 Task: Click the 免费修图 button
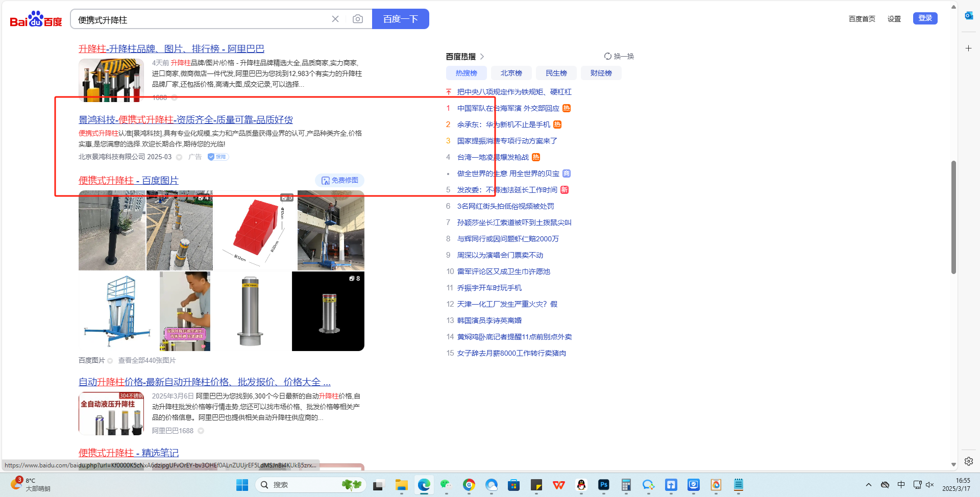(x=339, y=180)
